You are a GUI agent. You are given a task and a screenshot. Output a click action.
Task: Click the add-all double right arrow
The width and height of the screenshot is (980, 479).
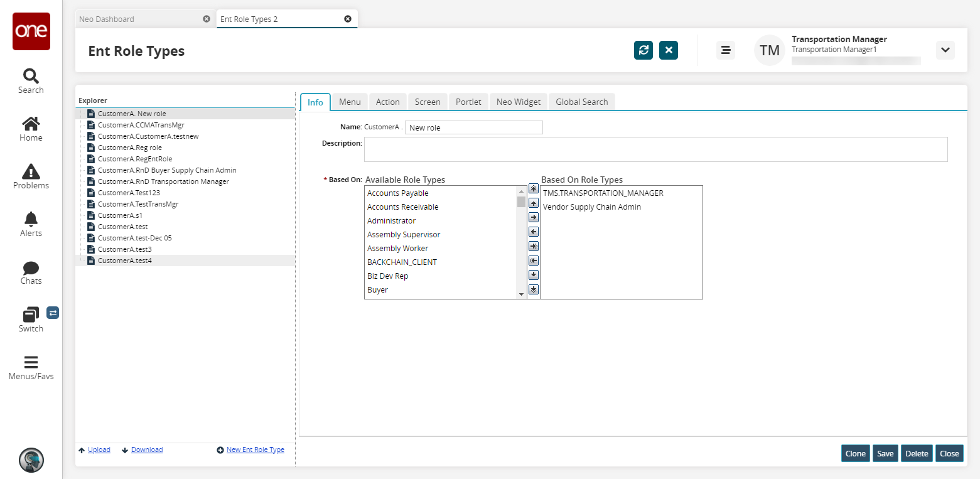(534, 246)
